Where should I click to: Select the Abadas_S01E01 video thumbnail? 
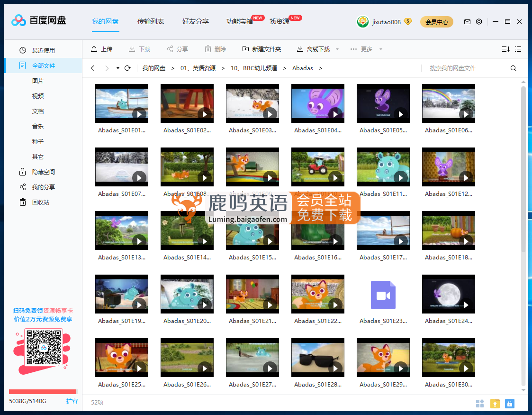[122, 103]
